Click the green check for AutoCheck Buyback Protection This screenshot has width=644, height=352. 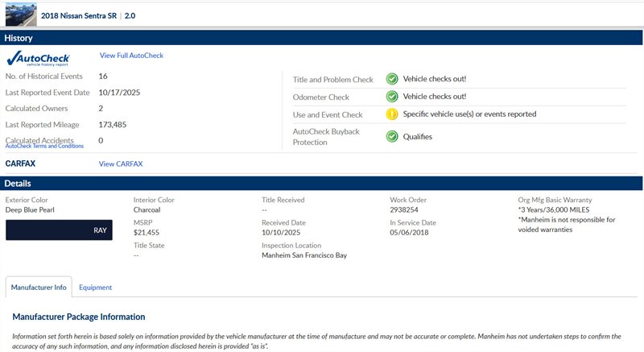[392, 136]
